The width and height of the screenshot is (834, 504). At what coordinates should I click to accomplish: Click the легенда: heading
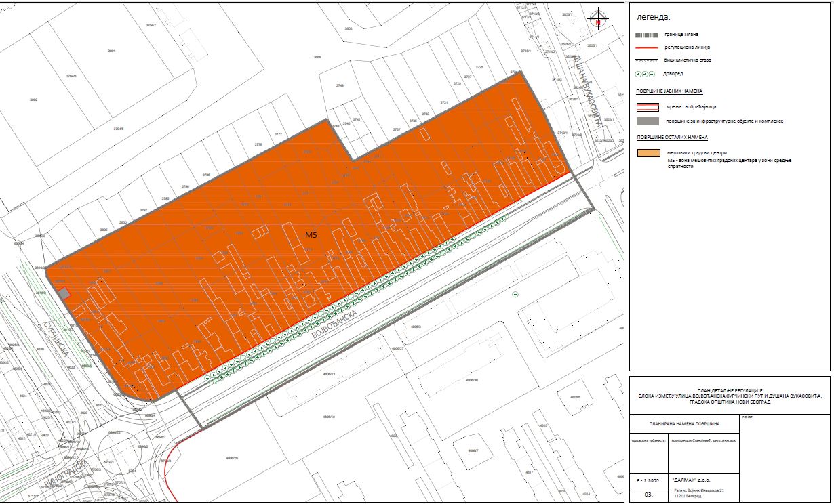650,17
